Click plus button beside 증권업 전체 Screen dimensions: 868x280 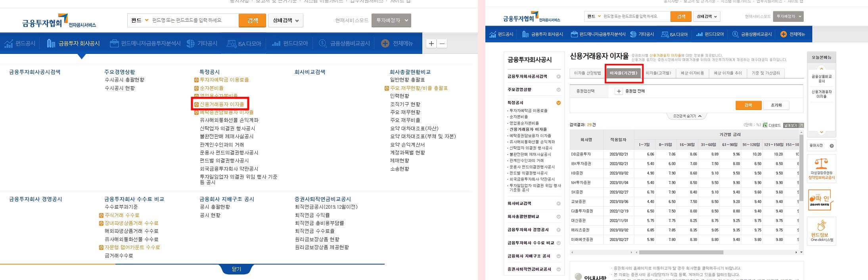(x=619, y=91)
